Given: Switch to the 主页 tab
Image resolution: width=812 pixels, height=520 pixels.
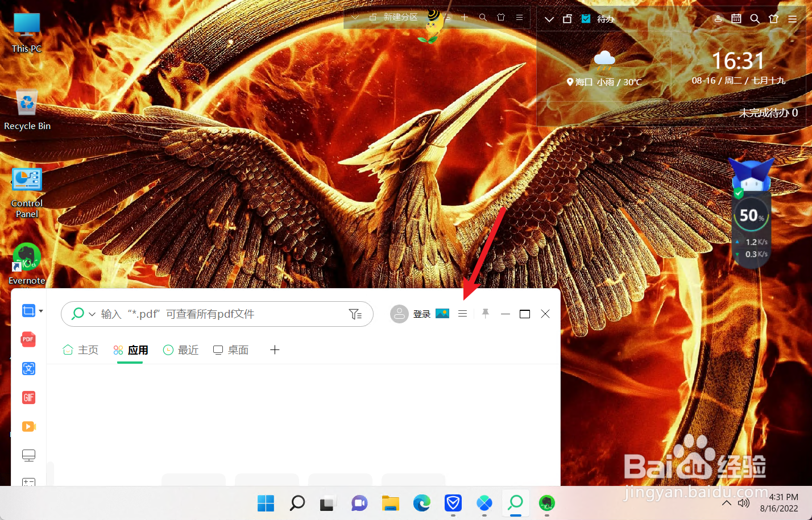Looking at the screenshot, I should pyautogui.click(x=81, y=350).
